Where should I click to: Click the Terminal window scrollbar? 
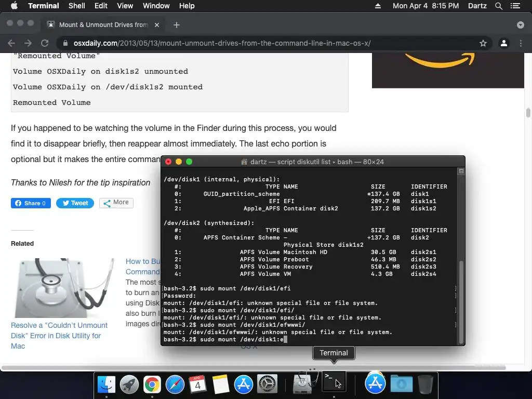tap(461, 302)
